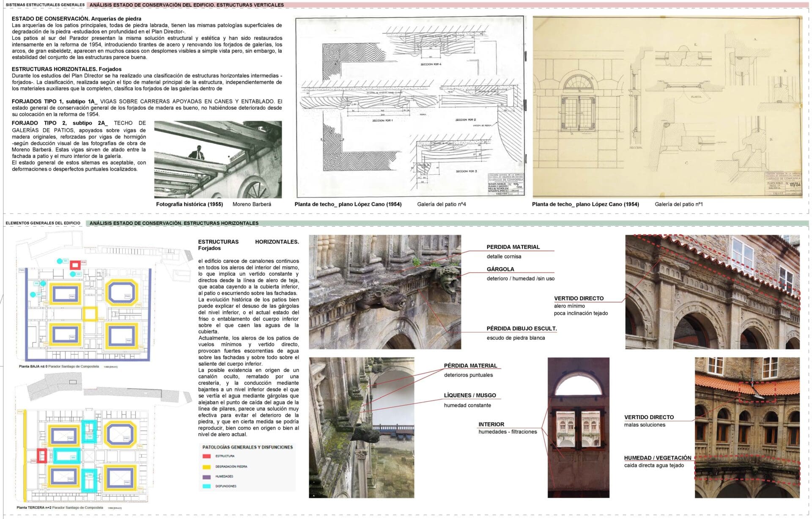
Task: Open the historic 1955 Moreno Barberá photograph
Action: point(218,159)
